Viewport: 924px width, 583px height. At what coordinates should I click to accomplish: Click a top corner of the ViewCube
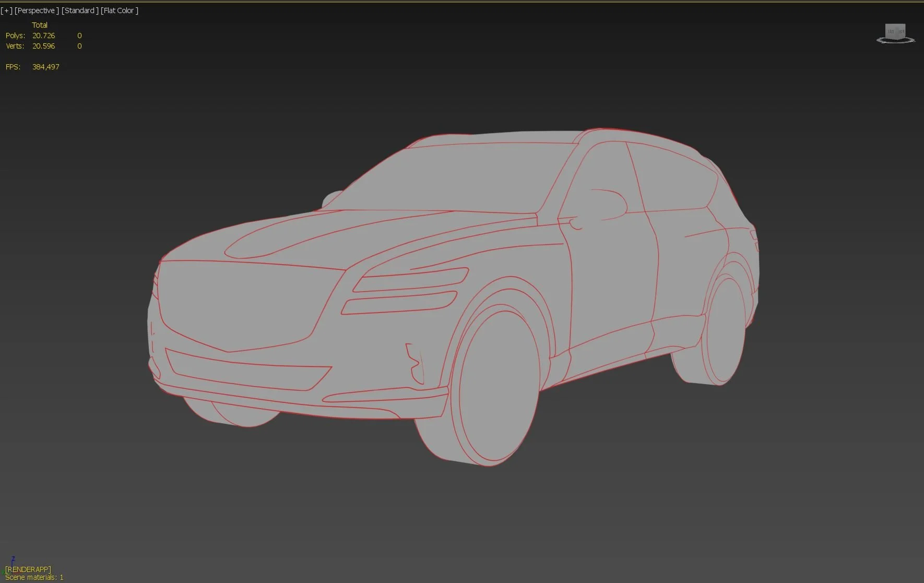click(x=886, y=24)
